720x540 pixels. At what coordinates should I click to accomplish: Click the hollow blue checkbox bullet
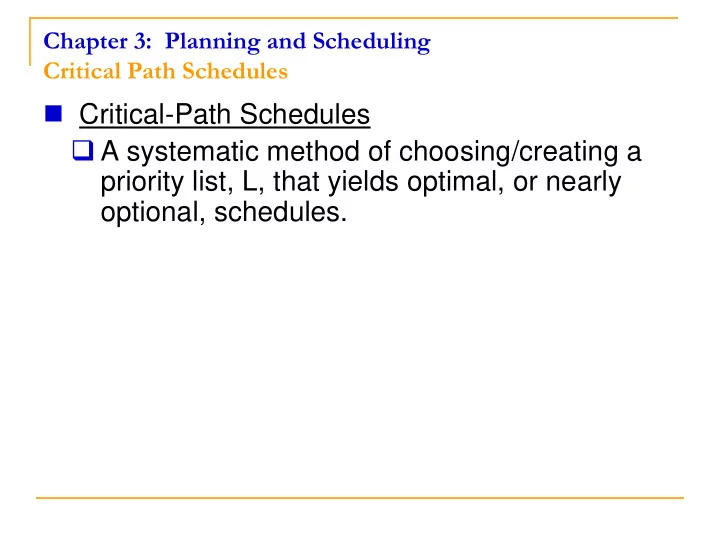pyautogui.click(x=83, y=150)
